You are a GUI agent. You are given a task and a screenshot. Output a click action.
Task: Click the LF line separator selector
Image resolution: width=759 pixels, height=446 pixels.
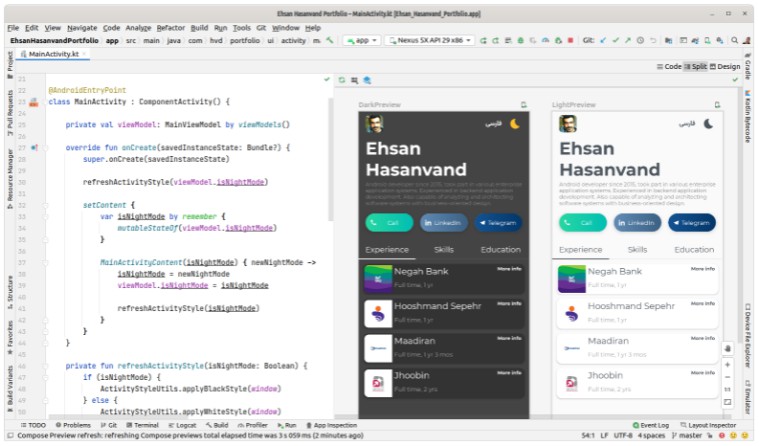tap(604, 436)
